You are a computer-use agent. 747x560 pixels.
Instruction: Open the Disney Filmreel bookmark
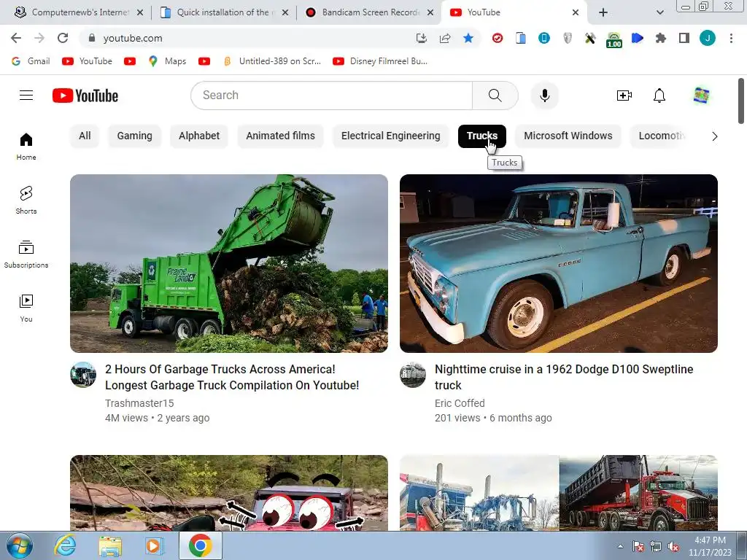tap(380, 61)
